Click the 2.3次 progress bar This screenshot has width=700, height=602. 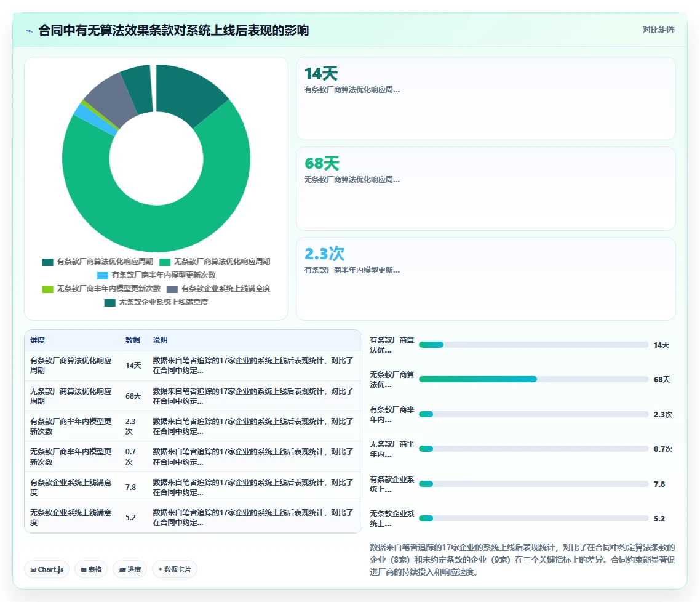[533, 414]
